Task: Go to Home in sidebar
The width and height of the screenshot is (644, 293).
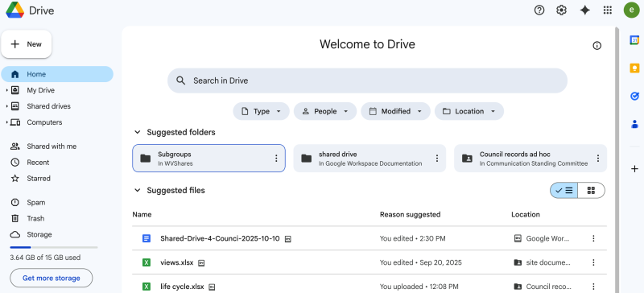Action: click(57, 74)
